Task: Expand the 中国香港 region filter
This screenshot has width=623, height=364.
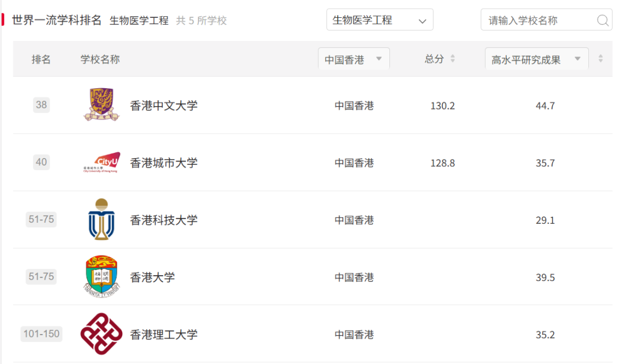Action: [x=354, y=59]
